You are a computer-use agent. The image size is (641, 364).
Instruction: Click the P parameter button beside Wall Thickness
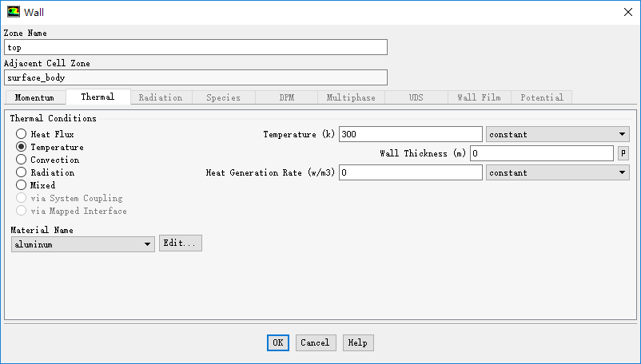click(623, 153)
